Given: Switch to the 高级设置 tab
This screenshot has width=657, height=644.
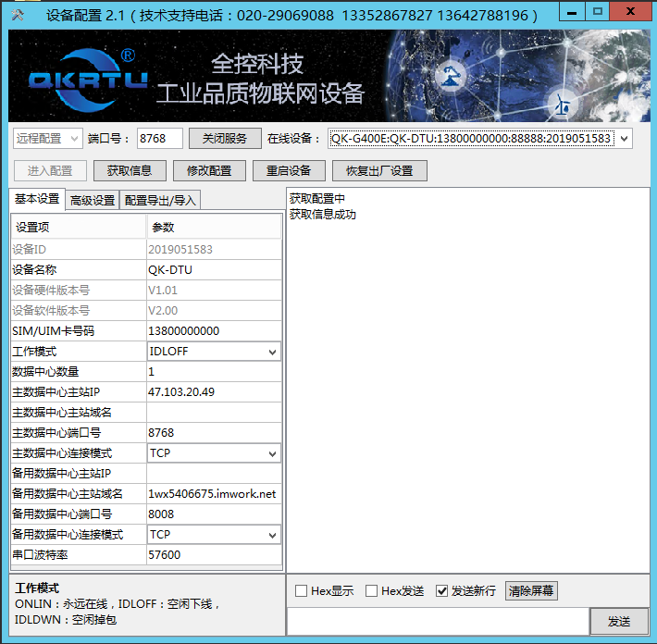Looking at the screenshot, I should 93,200.
